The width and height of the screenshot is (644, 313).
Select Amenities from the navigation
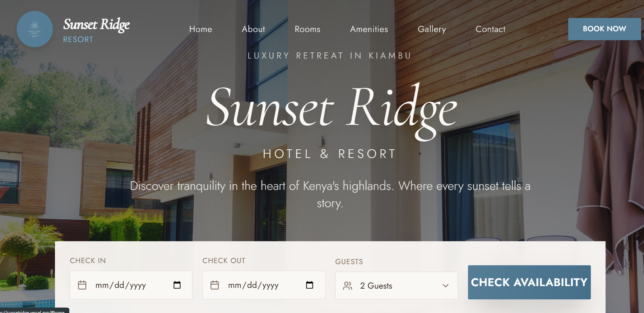tap(369, 29)
